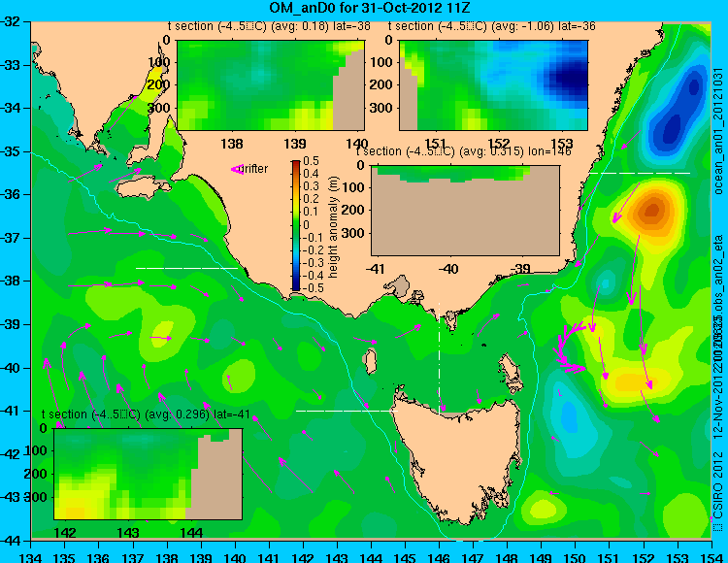Click the 'drifter' legend label
This screenshot has width=728, height=563.
[x=255, y=169]
